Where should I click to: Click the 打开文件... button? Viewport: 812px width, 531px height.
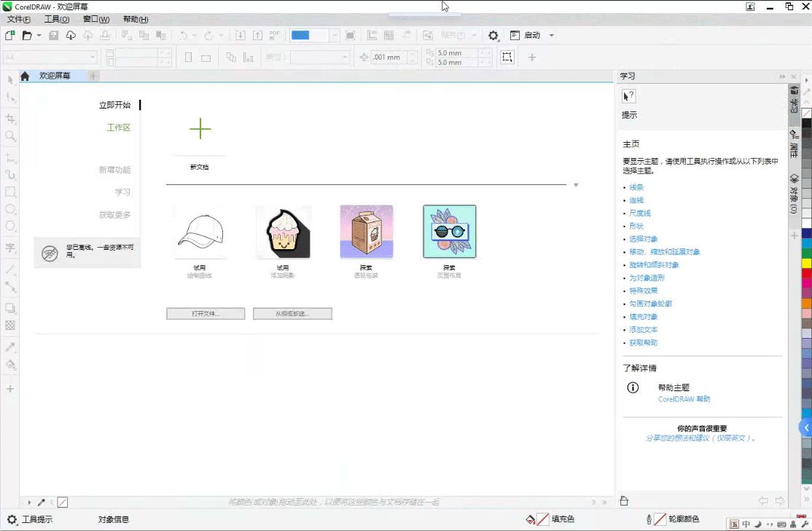(206, 314)
